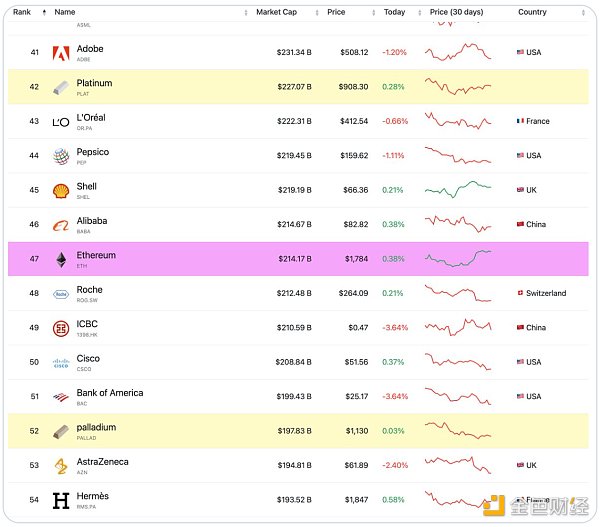Screen dimensions: 600x527
Task: Click the ICBC 30-day price chart
Action: pyautogui.click(x=458, y=327)
